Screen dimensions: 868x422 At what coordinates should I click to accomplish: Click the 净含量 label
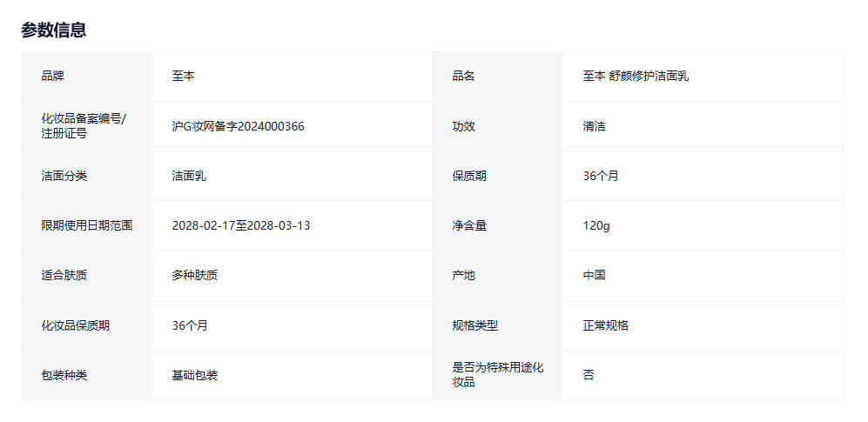point(469,225)
